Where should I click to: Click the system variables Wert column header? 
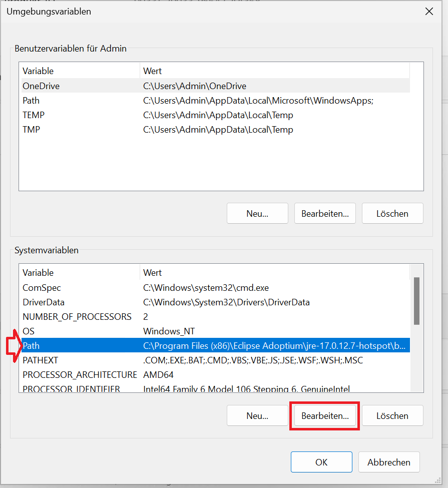click(x=275, y=273)
